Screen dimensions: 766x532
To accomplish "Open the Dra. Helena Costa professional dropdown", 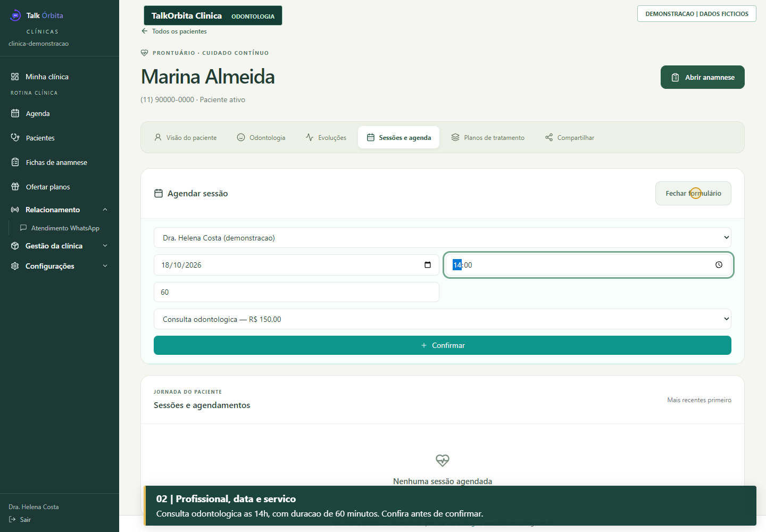I will pos(443,238).
